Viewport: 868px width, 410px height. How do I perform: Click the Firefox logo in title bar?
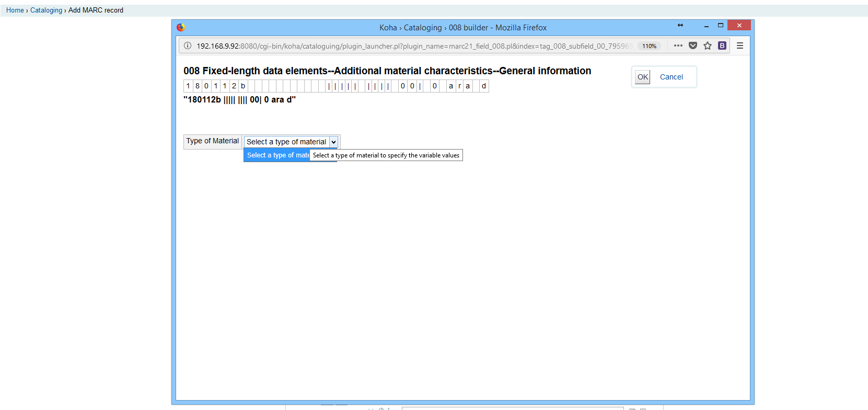(x=181, y=27)
